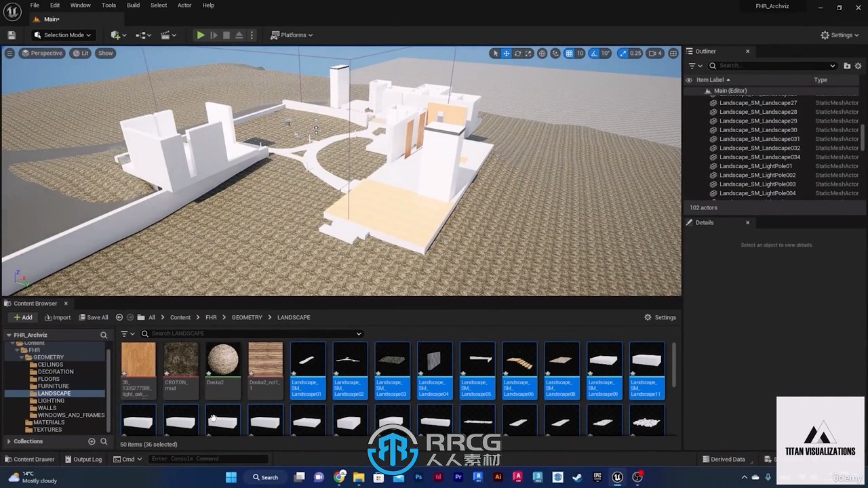Select Landscape_SM_Landscape031 in the Outliner

click(x=759, y=139)
